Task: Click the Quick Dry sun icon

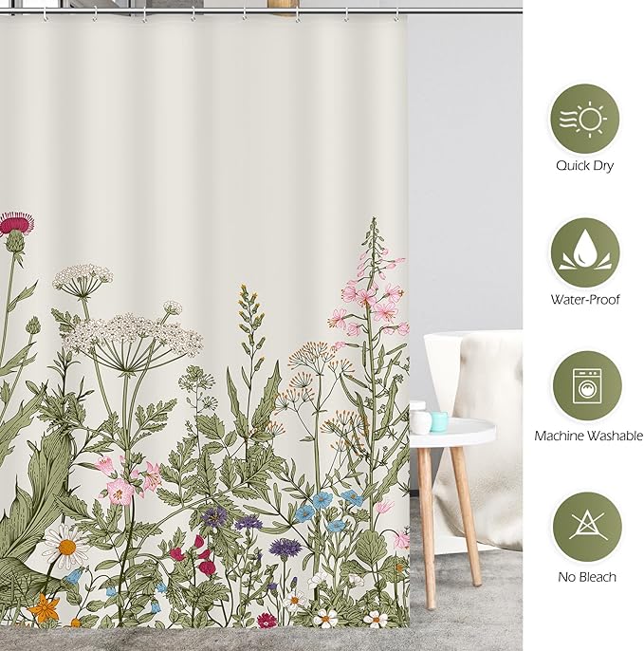Action: [x=584, y=119]
